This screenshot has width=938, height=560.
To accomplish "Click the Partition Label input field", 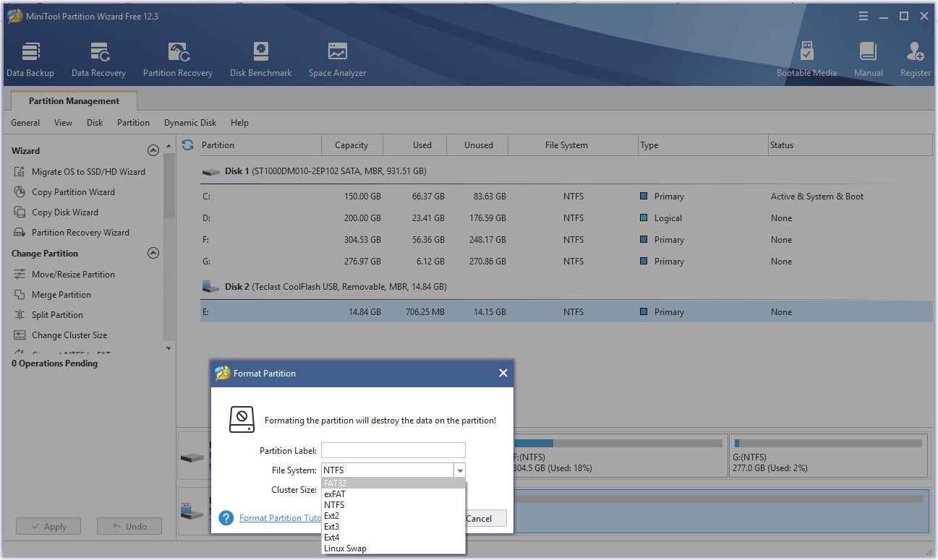I will [x=393, y=450].
